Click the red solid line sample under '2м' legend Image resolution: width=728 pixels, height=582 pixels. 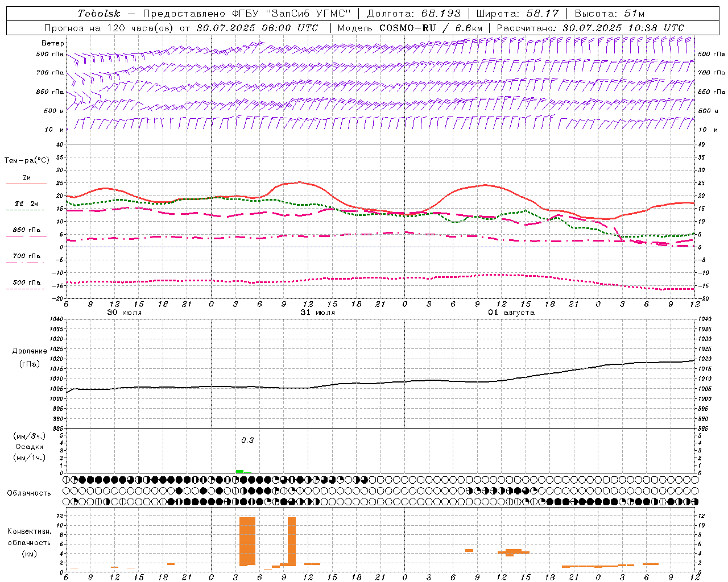pos(26,184)
